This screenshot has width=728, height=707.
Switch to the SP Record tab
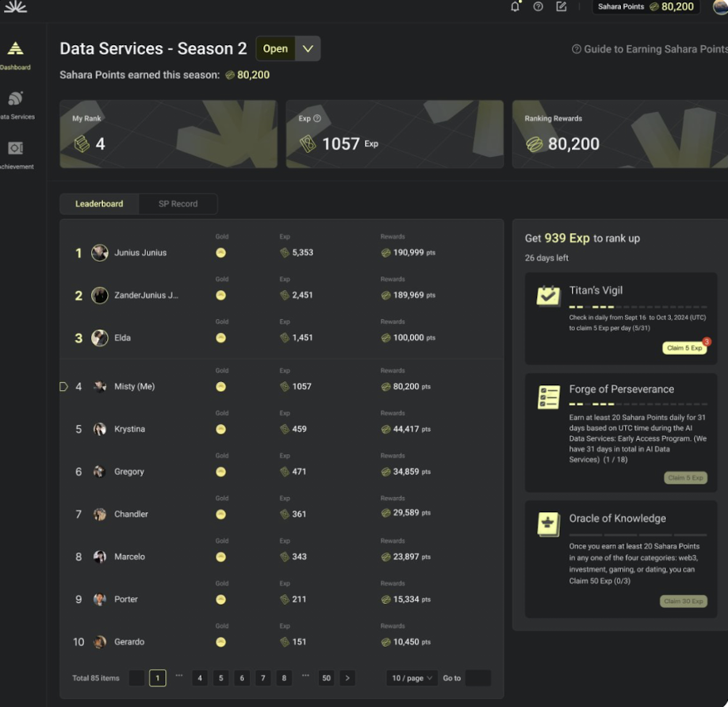pos(178,204)
